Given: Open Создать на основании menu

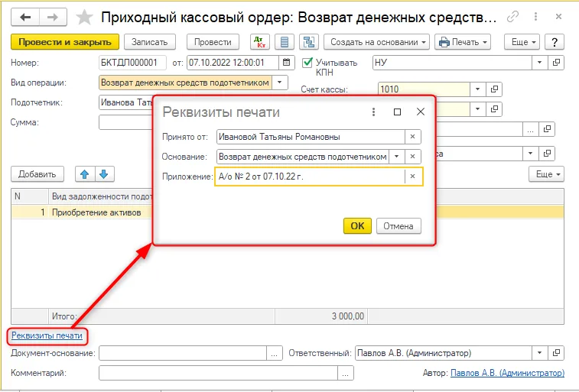Looking at the screenshot, I should [x=376, y=42].
